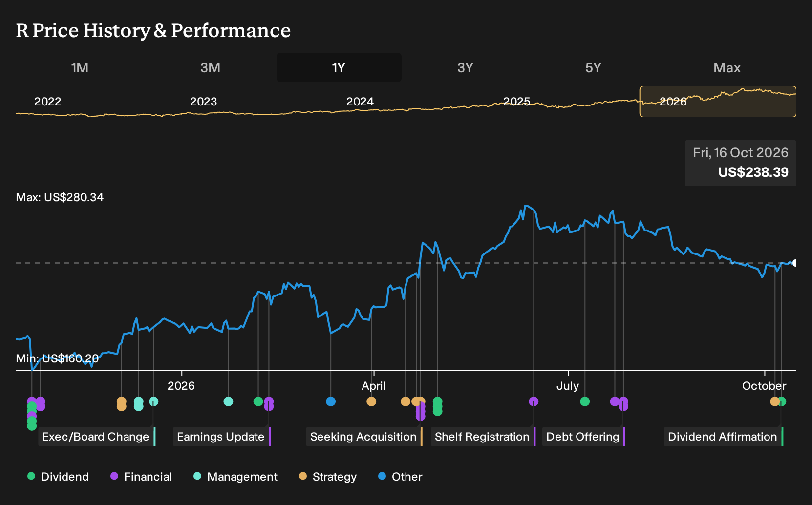Image resolution: width=812 pixels, height=505 pixels.
Task: Click the teal marker above Exec/Board Change
Action: pyautogui.click(x=153, y=401)
